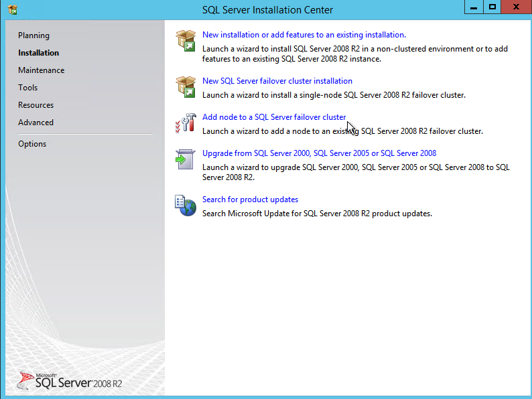Open New SQL Server failover cluster installation
This screenshot has height=399, width=532.
tap(277, 81)
